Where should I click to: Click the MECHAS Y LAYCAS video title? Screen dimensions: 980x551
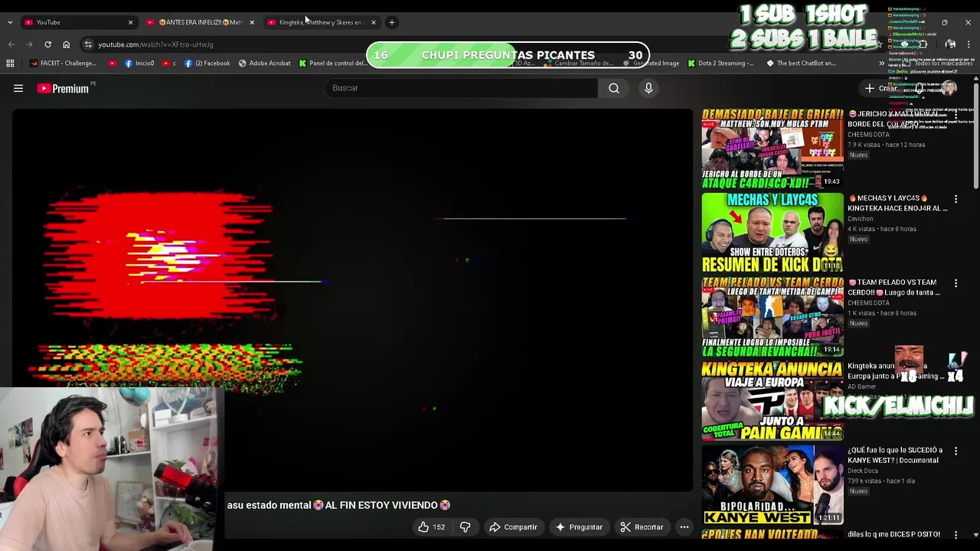(x=897, y=203)
